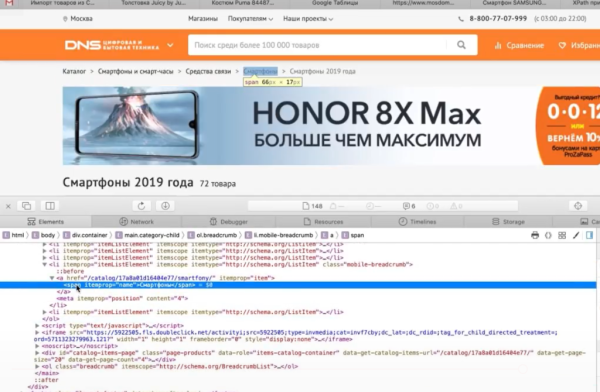Open Средства связи breadcrumb
This screenshot has width=600, height=392.
(208, 72)
